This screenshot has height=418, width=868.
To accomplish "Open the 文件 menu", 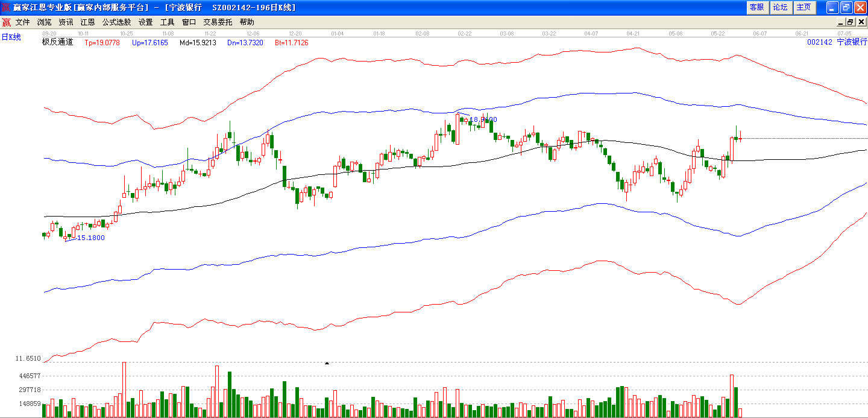I will (23, 22).
